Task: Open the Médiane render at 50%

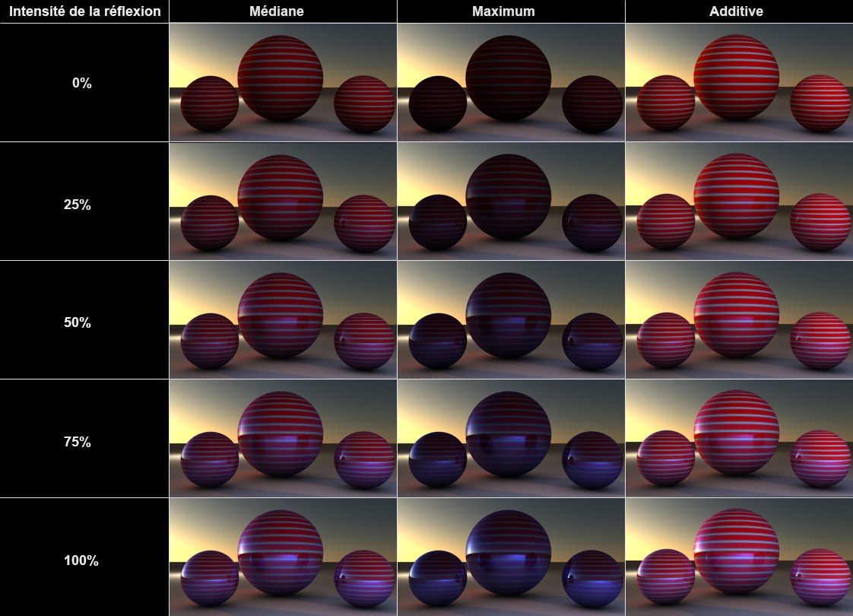Action: click(x=283, y=319)
